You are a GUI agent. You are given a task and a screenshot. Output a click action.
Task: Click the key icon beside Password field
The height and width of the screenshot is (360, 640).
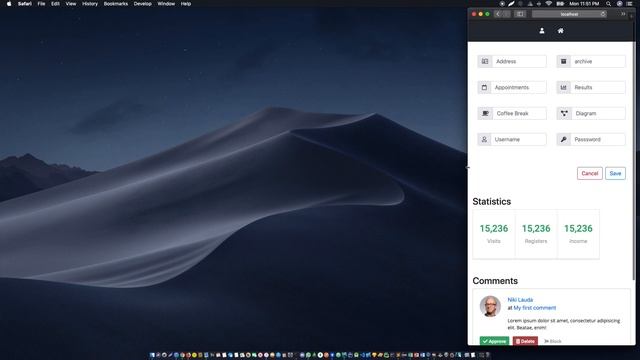click(x=564, y=139)
